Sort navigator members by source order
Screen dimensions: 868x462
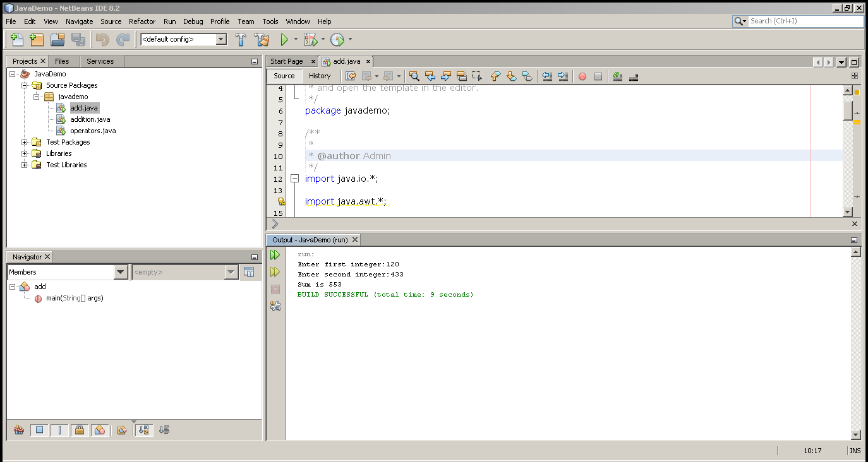click(164, 430)
